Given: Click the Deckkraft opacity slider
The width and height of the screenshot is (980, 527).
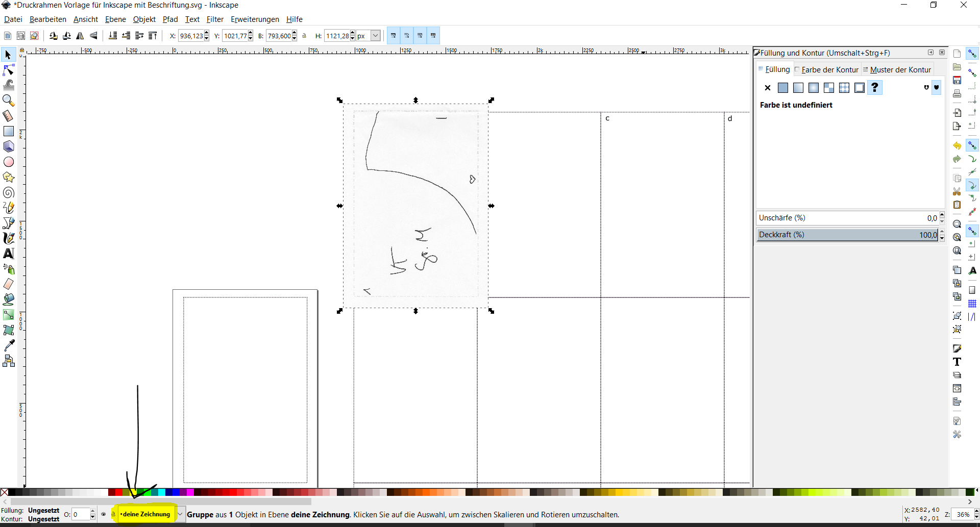Looking at the screenshot, I should click(847, 235).
